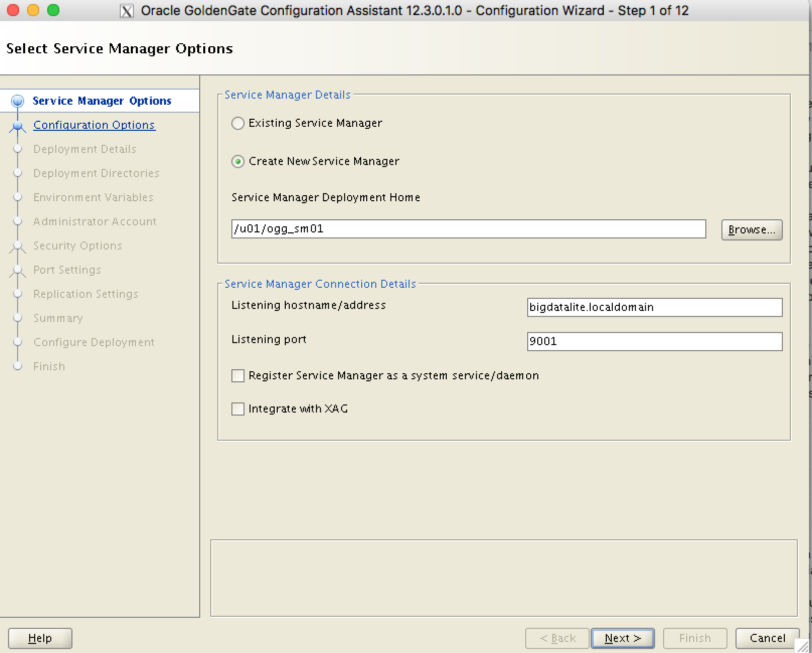The image size is (812, 653).
Task: Open the Help window
Action: [x=40, y=638]
